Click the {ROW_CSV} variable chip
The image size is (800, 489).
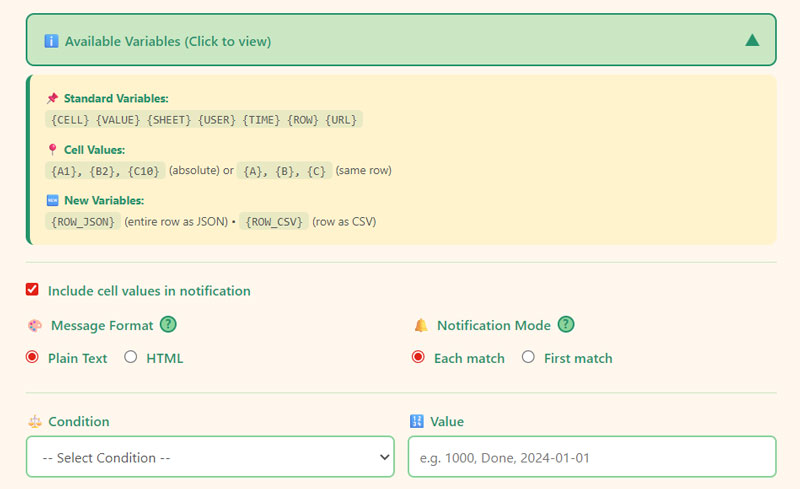274,222
